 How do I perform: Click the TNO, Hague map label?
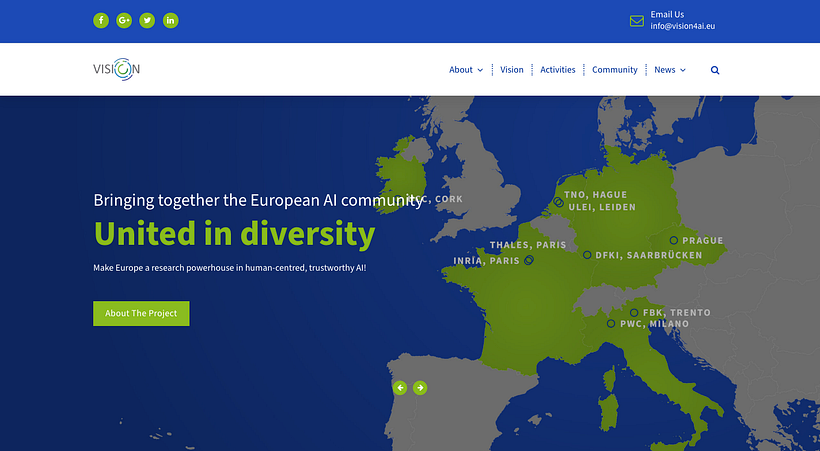pos(595,195)
